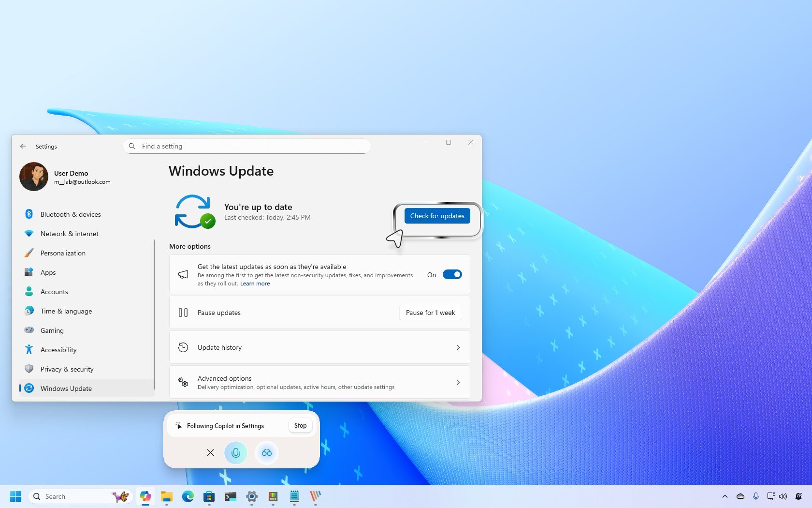
Task: Select the Accounts settings section
Action: coord(54,291)
